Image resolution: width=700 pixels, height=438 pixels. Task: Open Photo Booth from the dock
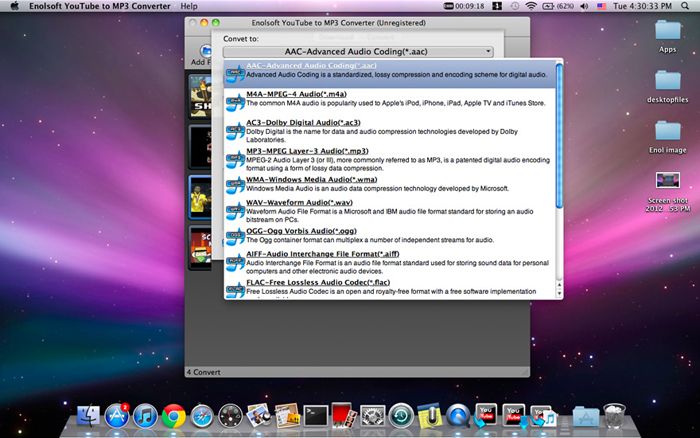(x=344, y=416)
